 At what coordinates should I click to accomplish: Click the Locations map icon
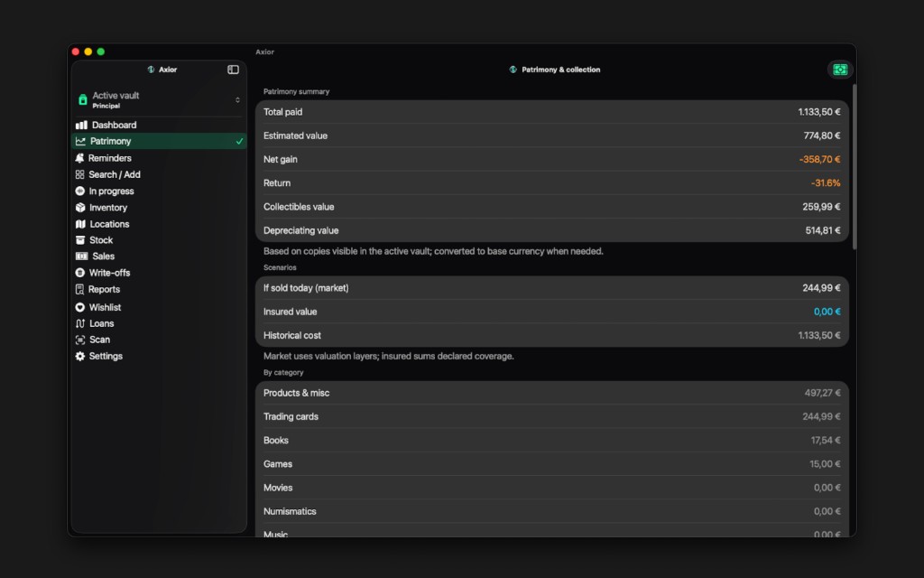(80, 224)
